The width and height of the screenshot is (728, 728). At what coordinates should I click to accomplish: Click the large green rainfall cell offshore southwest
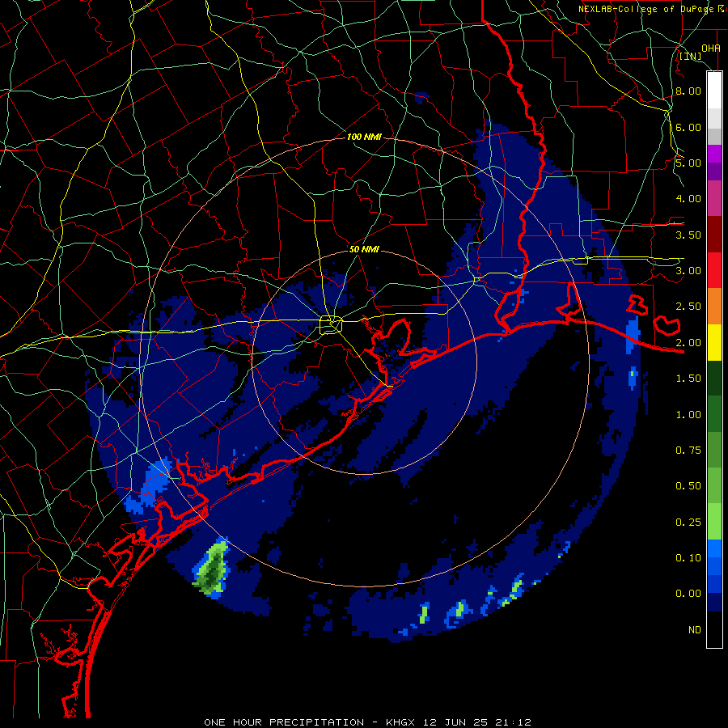point(212,568)
